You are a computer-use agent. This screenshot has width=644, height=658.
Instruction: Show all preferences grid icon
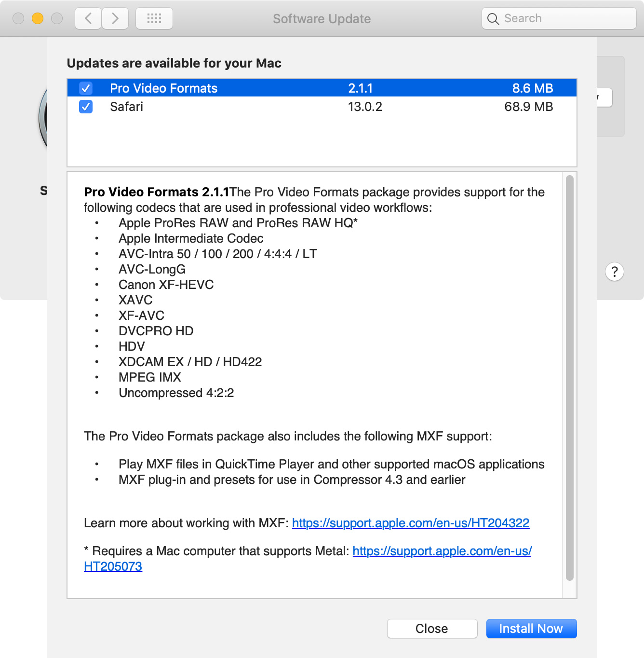(x=154, y=19)
